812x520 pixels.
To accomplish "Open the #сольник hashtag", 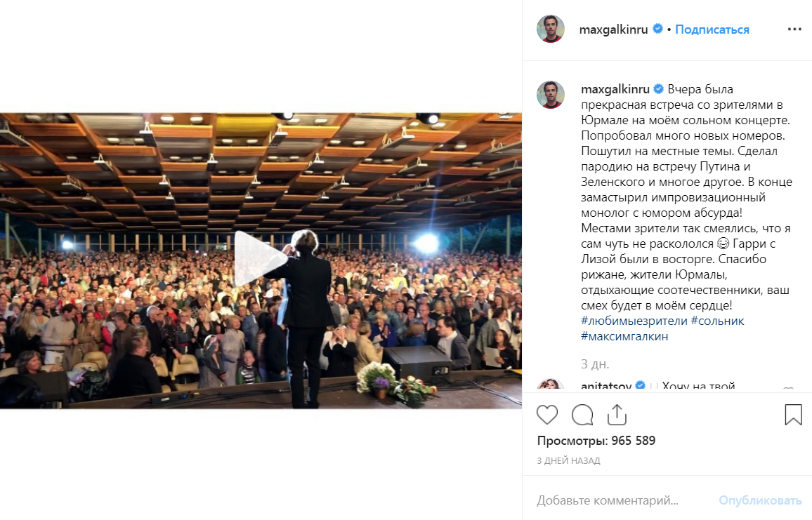I will tap(717, 321).
